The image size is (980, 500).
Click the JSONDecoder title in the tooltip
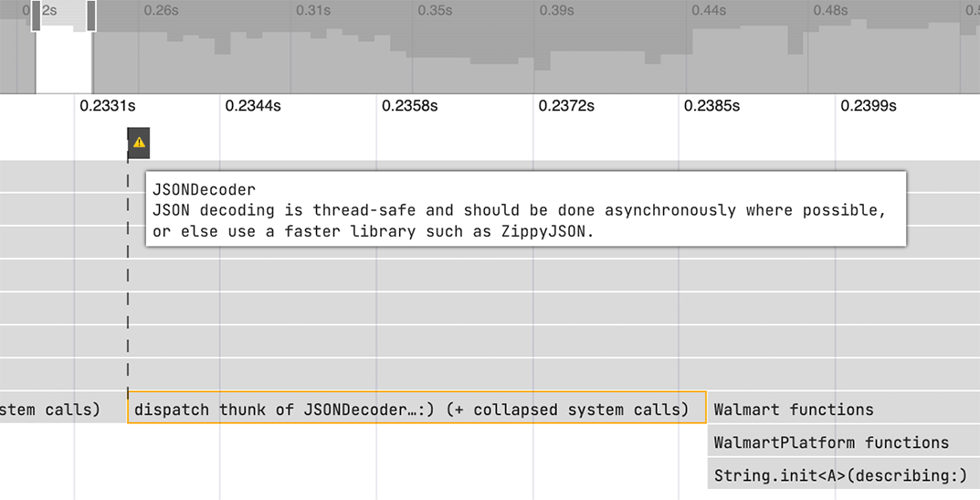pos(204,190)
